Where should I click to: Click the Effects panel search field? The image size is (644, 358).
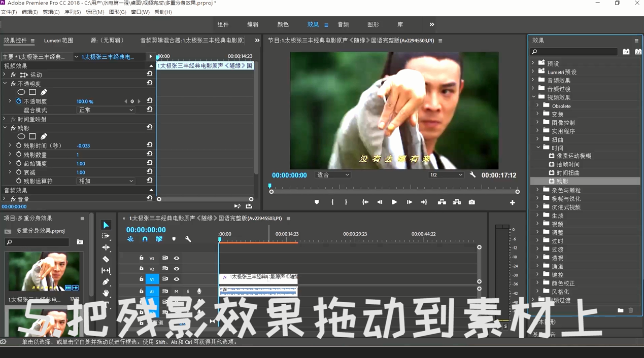pos(574,52)
